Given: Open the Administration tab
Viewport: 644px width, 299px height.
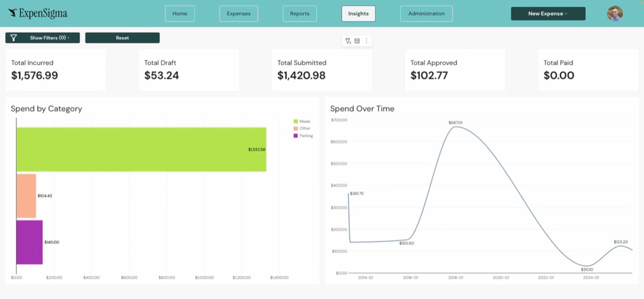Looking at the screenshot, I should pyautogui.click(x=426, y=14).
